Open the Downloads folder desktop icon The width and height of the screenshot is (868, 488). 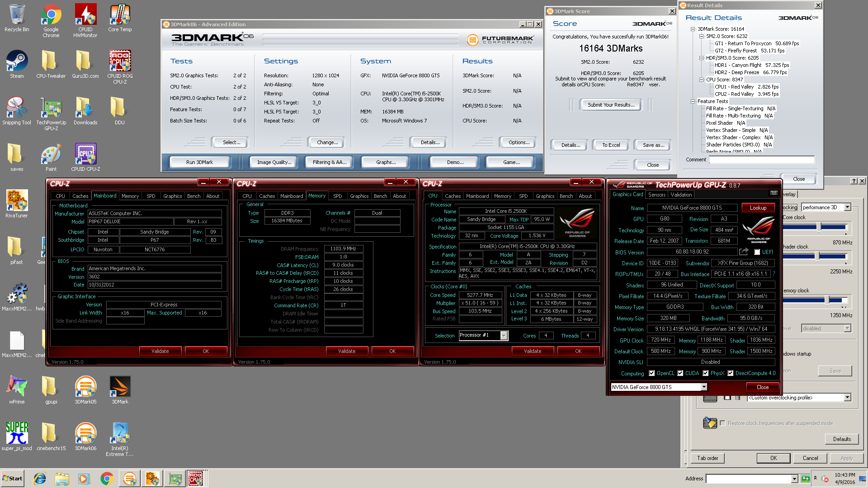[x=85, y=111]
